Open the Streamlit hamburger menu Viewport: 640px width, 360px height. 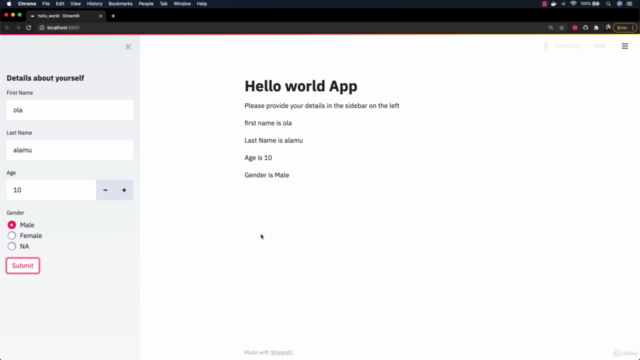[x=625, y=46]
